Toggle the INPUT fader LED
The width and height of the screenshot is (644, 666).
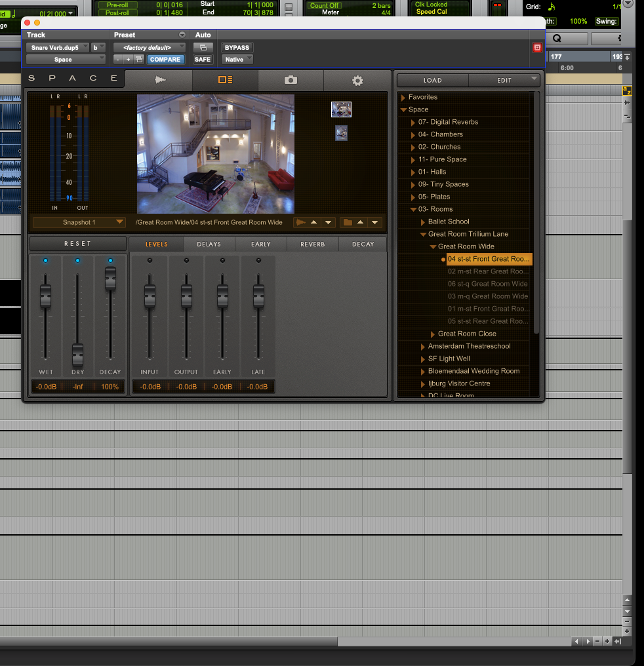tap(150, 260)
